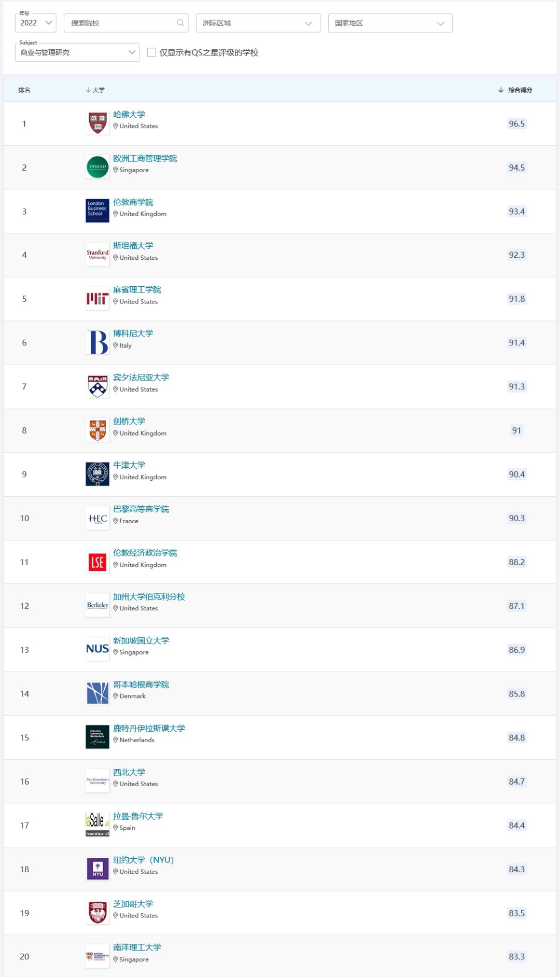
Task: Click the search magnifier icon
Action: click(180, 23)
